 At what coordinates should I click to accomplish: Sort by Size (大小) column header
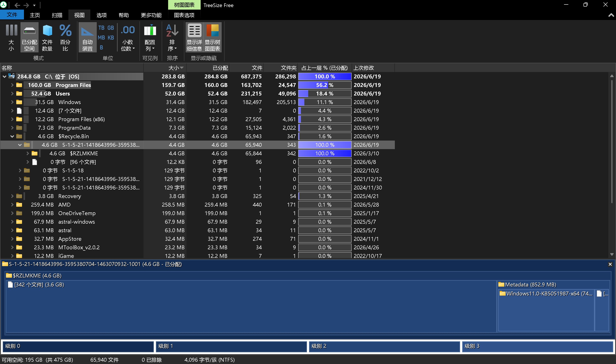165,68
